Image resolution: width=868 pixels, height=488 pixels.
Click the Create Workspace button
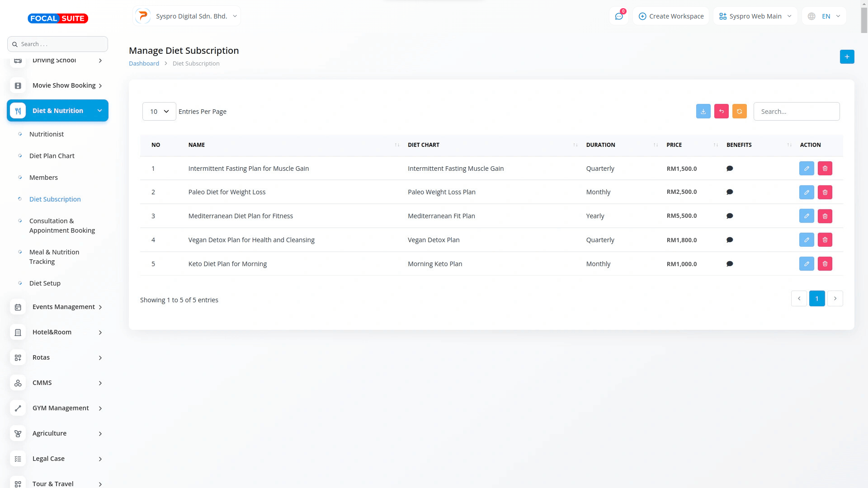(671, 16)
